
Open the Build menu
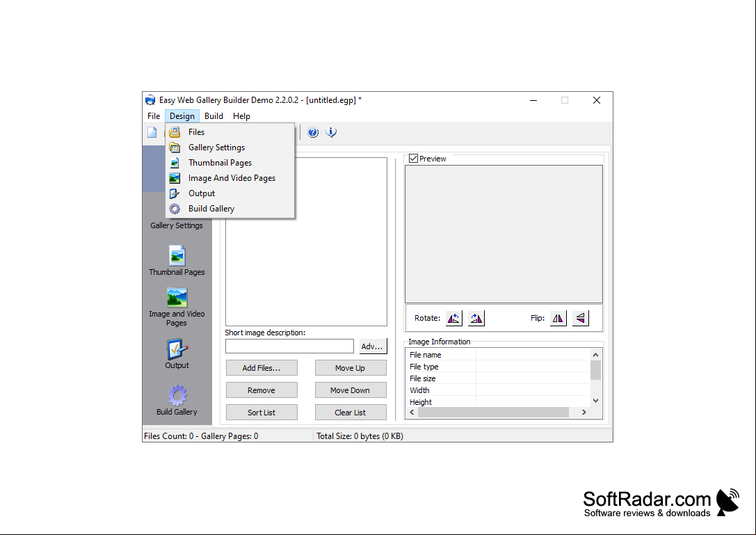click(214, 116)
